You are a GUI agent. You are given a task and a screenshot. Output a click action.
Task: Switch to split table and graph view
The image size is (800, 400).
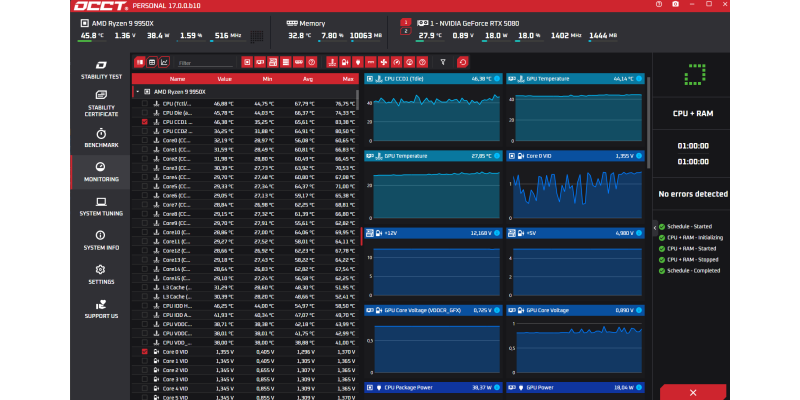(139, 62)
